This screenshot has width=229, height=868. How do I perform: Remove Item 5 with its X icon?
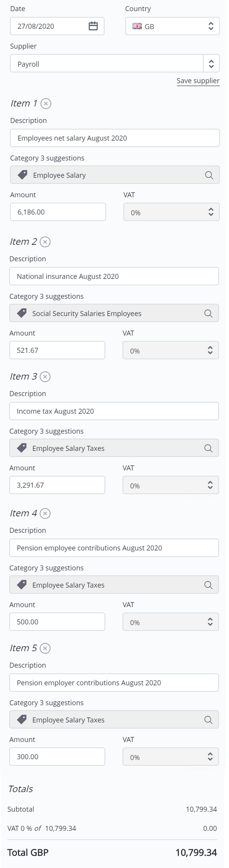pos(45,648)
